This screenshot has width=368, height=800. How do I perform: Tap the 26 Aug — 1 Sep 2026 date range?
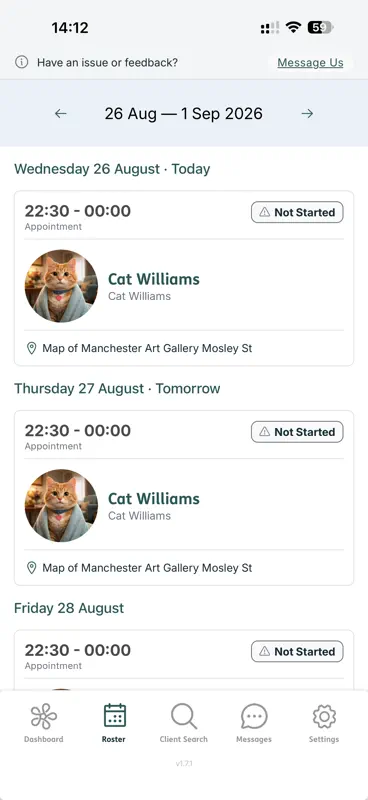pyautogui.click(x=183, y=113)
